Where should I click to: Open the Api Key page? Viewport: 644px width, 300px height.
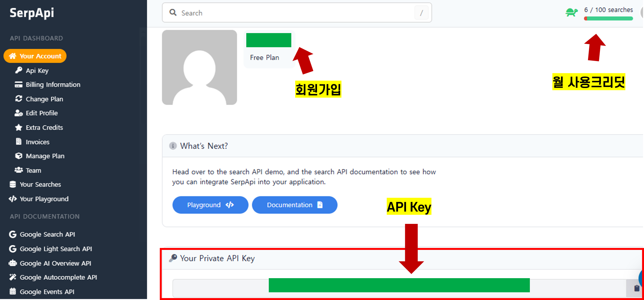[x=37, y=70]
